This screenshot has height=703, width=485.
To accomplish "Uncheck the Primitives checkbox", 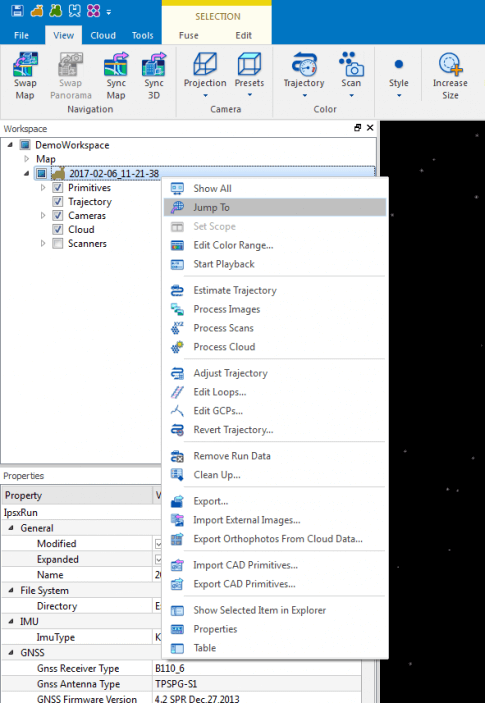I will 57,187.
